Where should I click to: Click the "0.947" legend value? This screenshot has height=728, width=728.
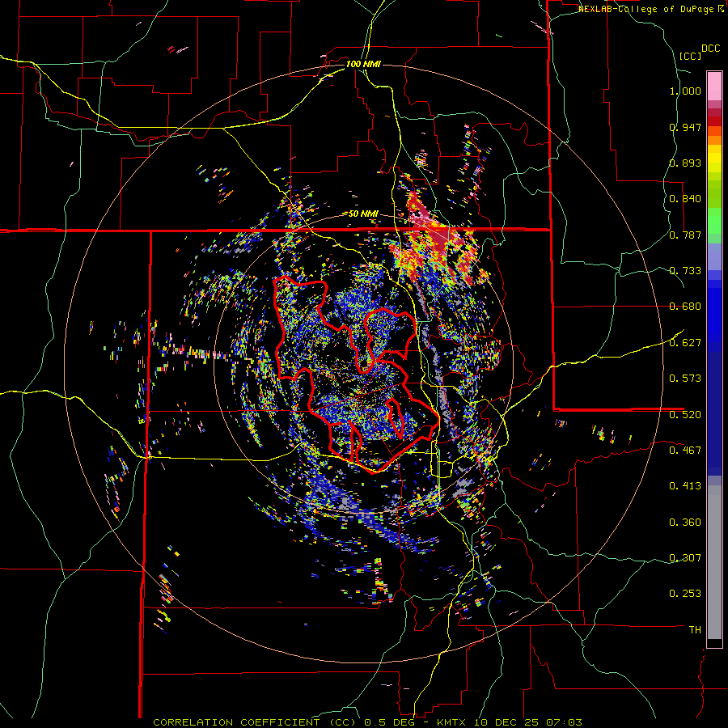click(x=685, y=127)
